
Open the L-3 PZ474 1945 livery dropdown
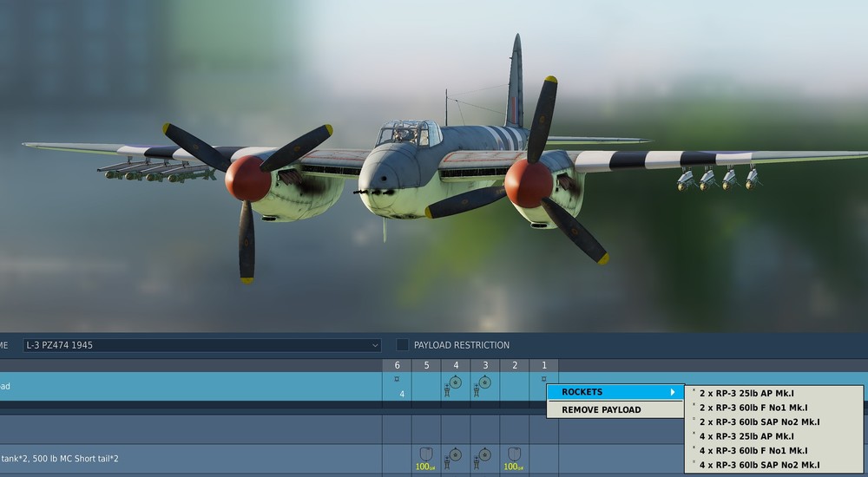[x=202, y=345]
